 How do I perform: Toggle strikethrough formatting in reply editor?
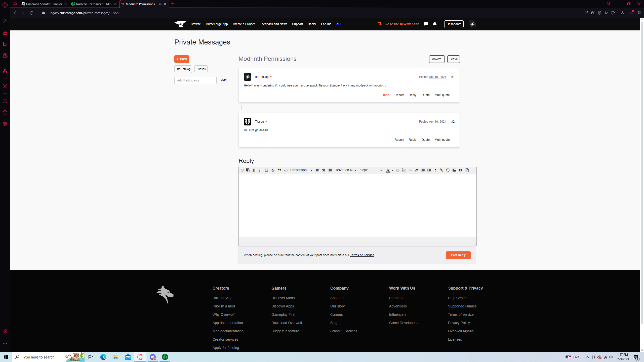(x=273, y=170)
